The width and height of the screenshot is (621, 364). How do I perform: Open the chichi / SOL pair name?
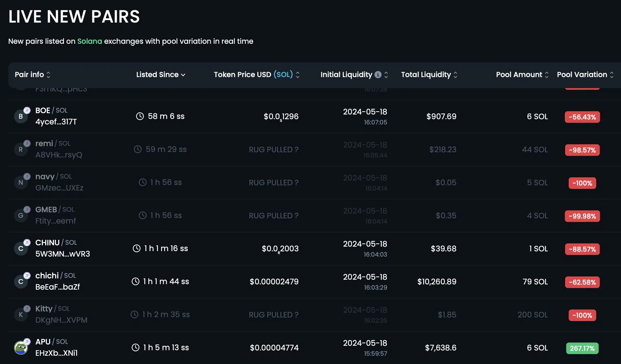56,276
